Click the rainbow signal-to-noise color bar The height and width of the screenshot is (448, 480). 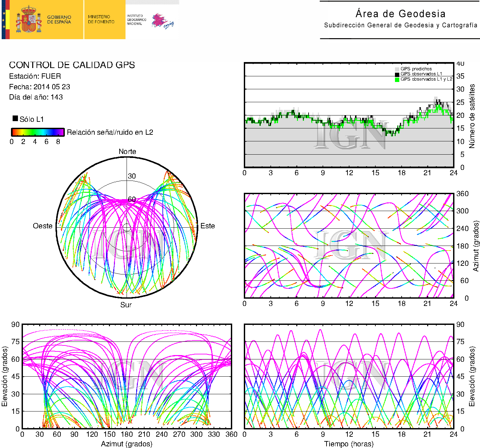click(x=38, y=132)
